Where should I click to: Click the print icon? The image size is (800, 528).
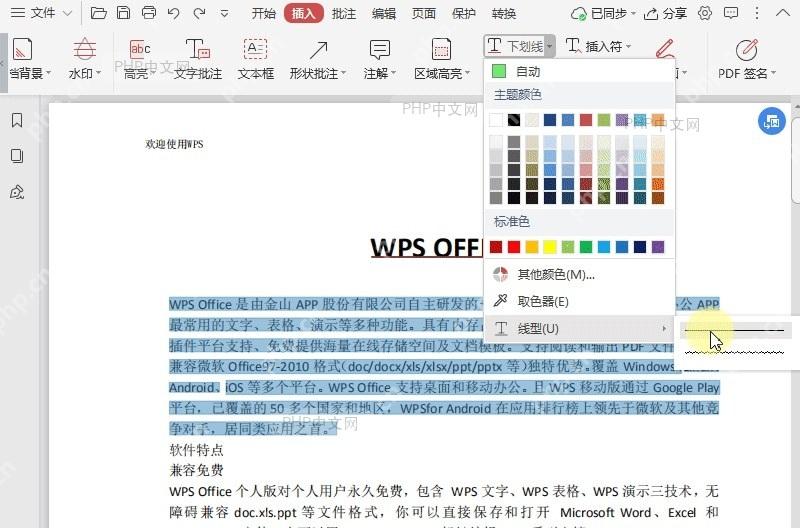[148, 13]
